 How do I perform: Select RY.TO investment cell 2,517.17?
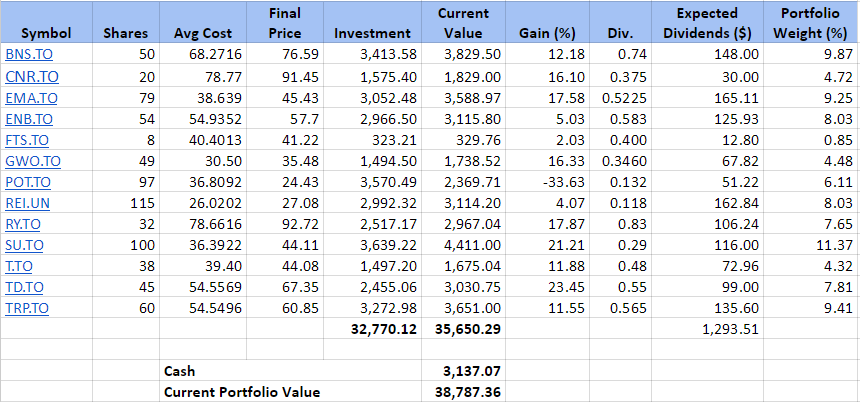[x=372, y=224]
